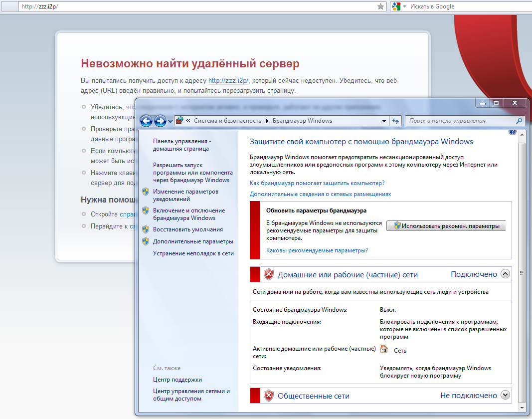Select 'Система и безопасность' breadcrumb

coord(227,121)
